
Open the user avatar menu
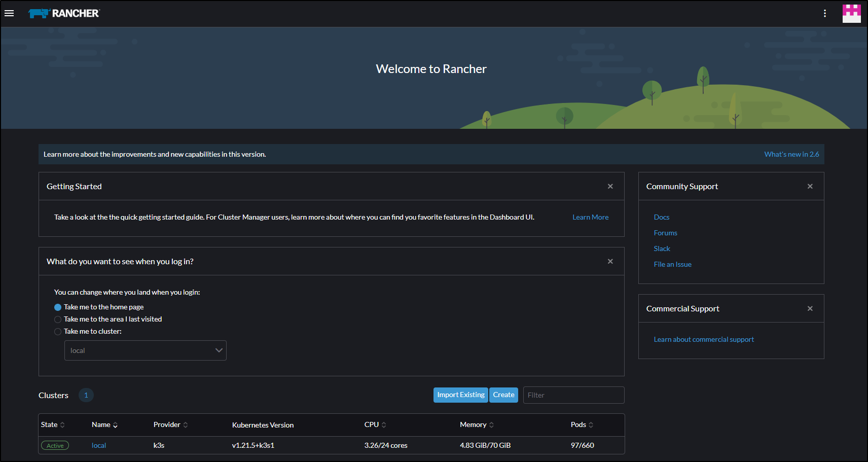[852, 14]
